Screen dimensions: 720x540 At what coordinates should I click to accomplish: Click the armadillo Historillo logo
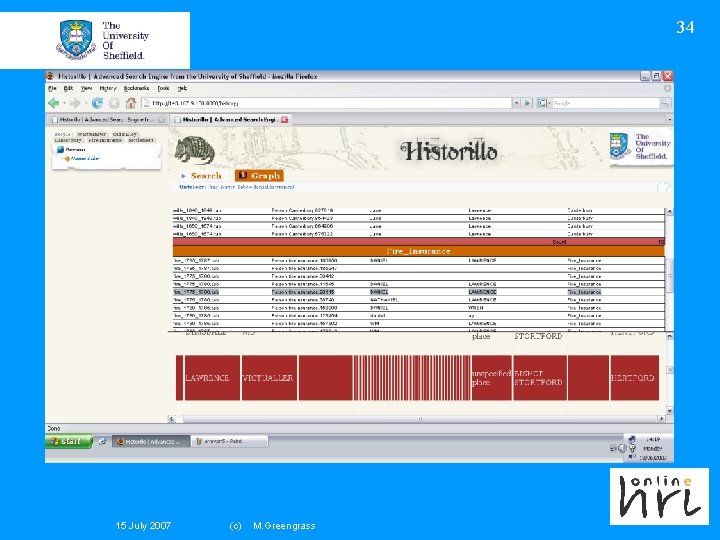(195, 150)
